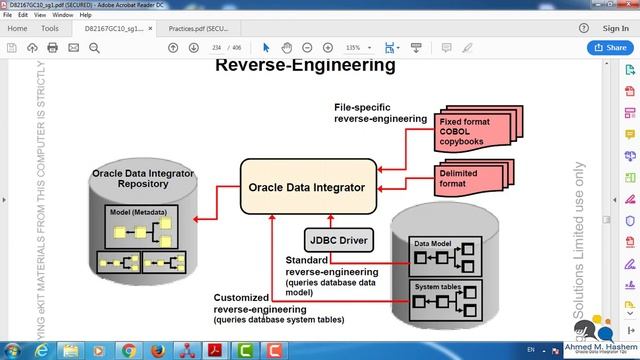This screenshot has height=360, width=640.
Task: Zoom out with minus icon
Action: point(307,48)
